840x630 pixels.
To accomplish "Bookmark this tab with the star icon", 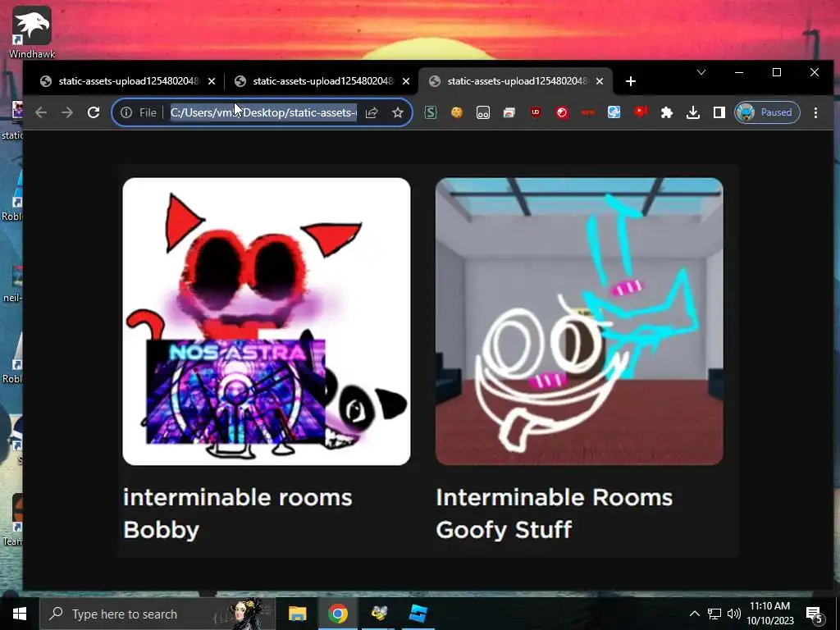I will 398,112.
